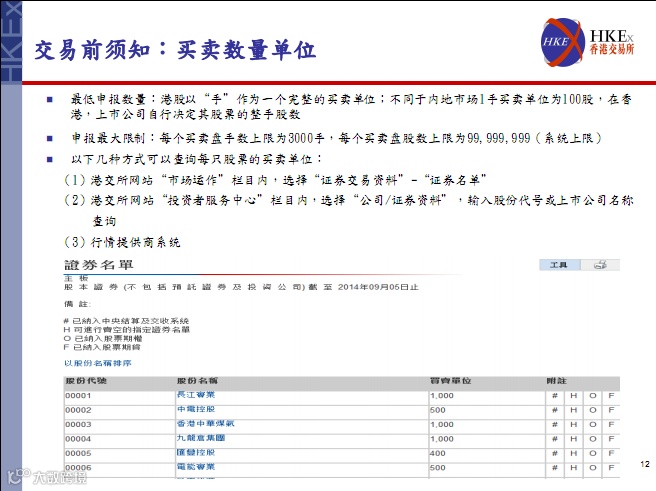The height and width of the screenshot is (491, 656).
Task: Click the 股份名稱 column header
Action: (197, 381)
